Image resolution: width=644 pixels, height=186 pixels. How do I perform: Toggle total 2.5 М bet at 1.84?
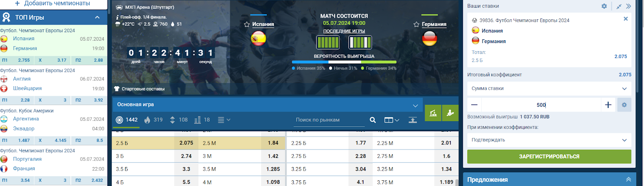(x=242, y=143)
